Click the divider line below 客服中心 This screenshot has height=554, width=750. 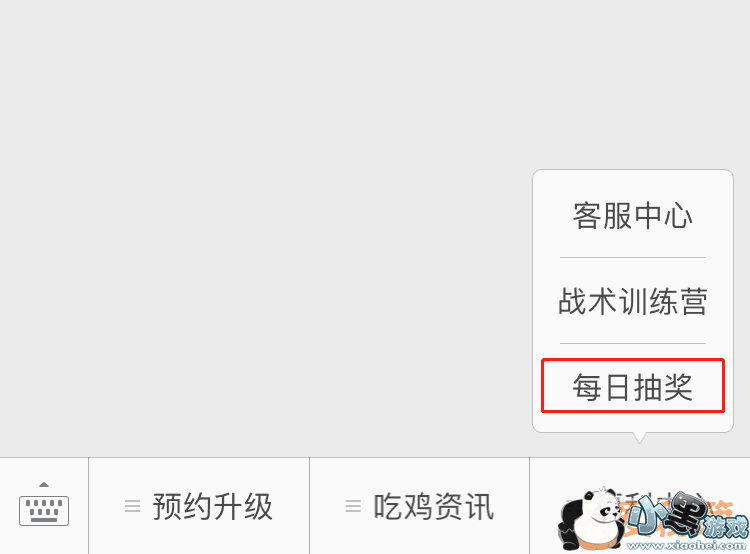click(633, 257)
